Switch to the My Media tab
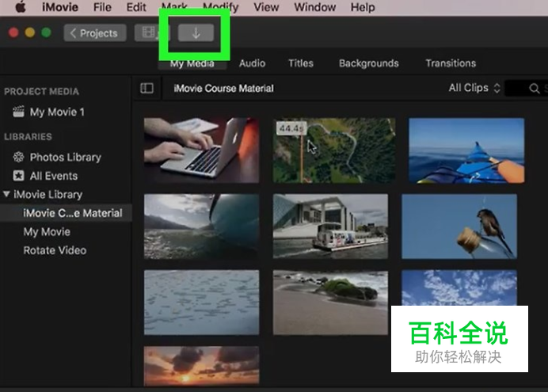Image resolution: width=548 pixels, height=392 pixels. coord(192,63)
